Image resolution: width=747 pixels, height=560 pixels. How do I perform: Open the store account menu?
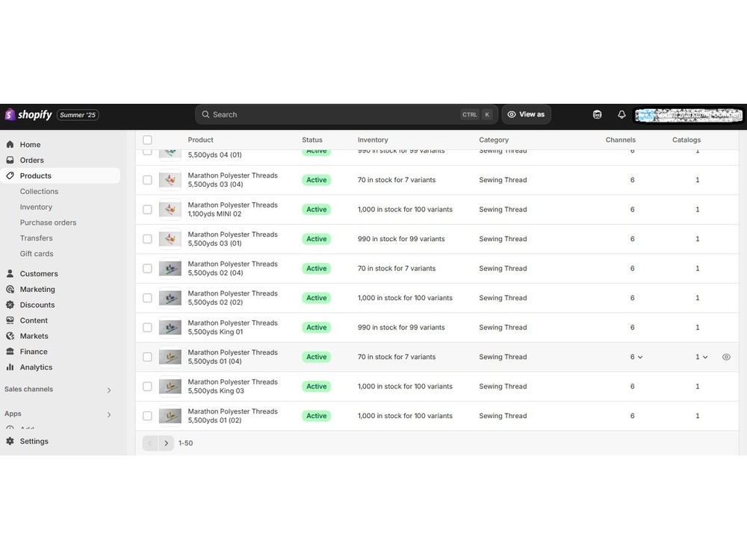tap(689, 115)
